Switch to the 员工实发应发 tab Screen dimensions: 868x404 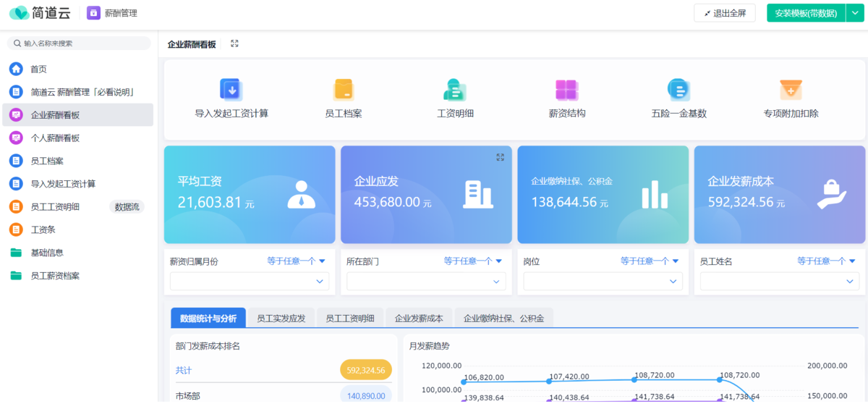(281, 319)
